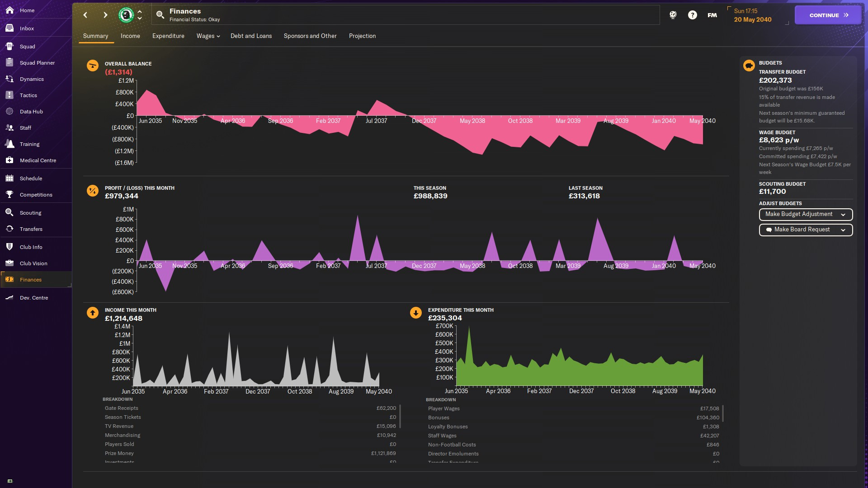Screen dimensions: 868x488
Task: Click the Competitions trophy icon
Action: (9, 195)
